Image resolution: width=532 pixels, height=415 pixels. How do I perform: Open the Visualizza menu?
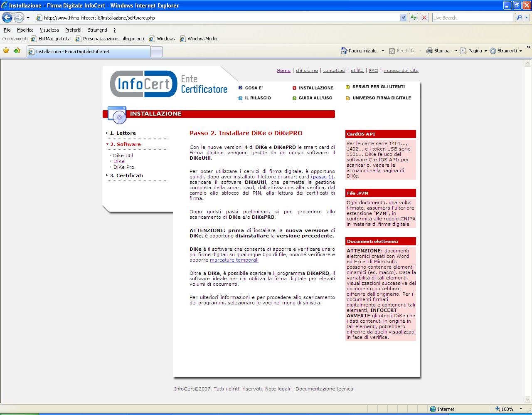pos(49,30)
